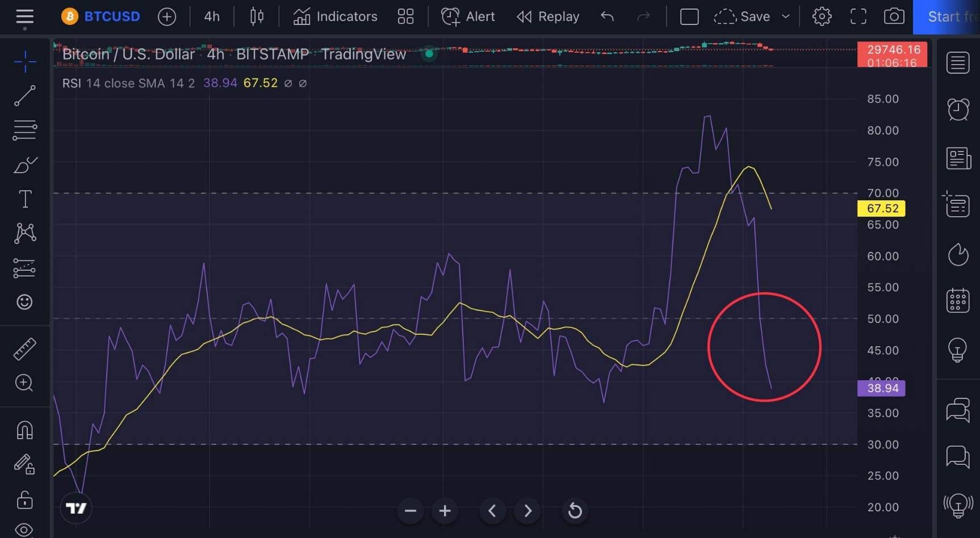Click the 67.52 yellow SMA price label
This screenshot has width=980, height=538.
coord(881,208)
